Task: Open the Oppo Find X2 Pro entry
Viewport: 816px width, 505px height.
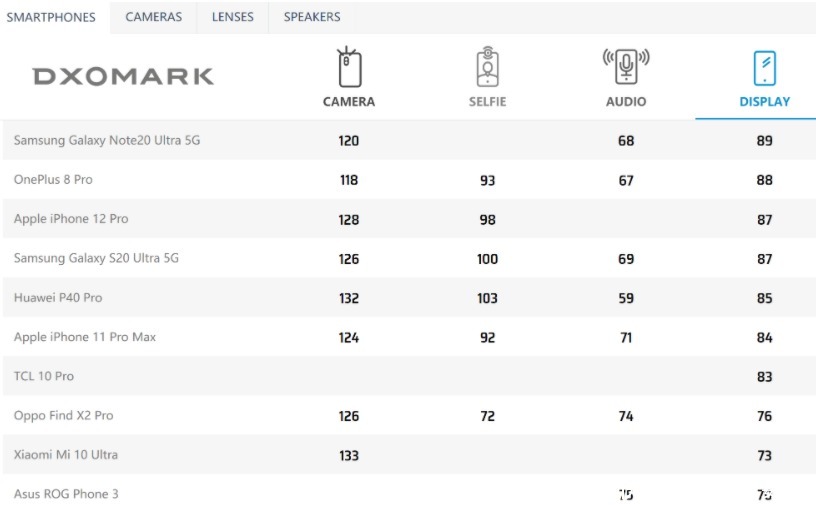Action: 63,415
